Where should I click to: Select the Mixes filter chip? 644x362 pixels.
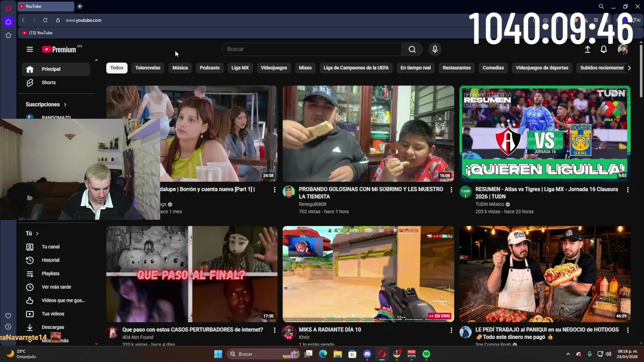click(305, 68)
